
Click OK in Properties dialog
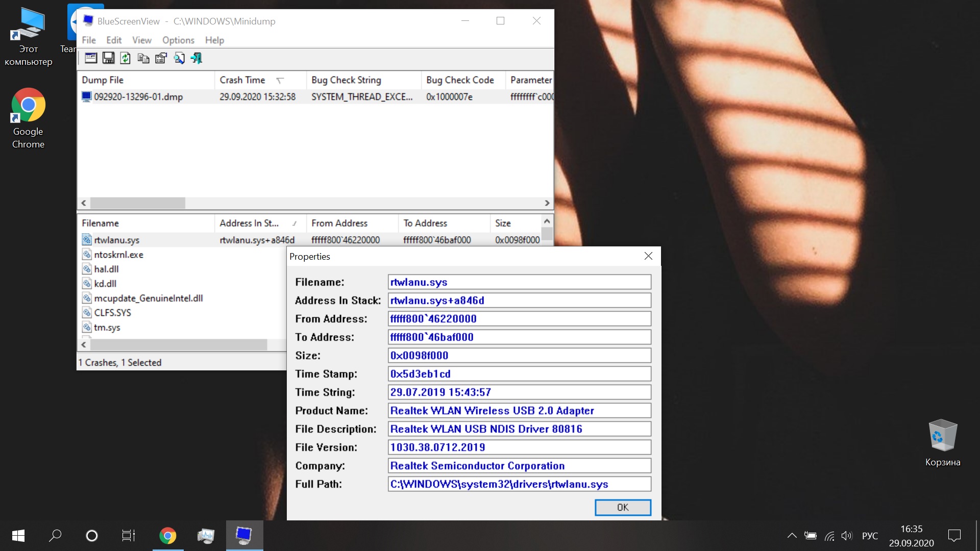coord(623,508)
